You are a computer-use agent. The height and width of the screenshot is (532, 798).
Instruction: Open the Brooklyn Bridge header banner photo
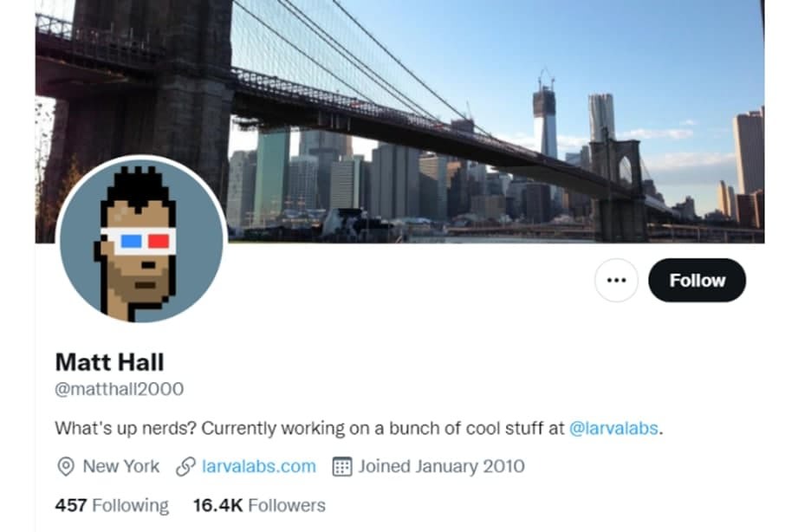pyautogui.click(x=399, y=121)
